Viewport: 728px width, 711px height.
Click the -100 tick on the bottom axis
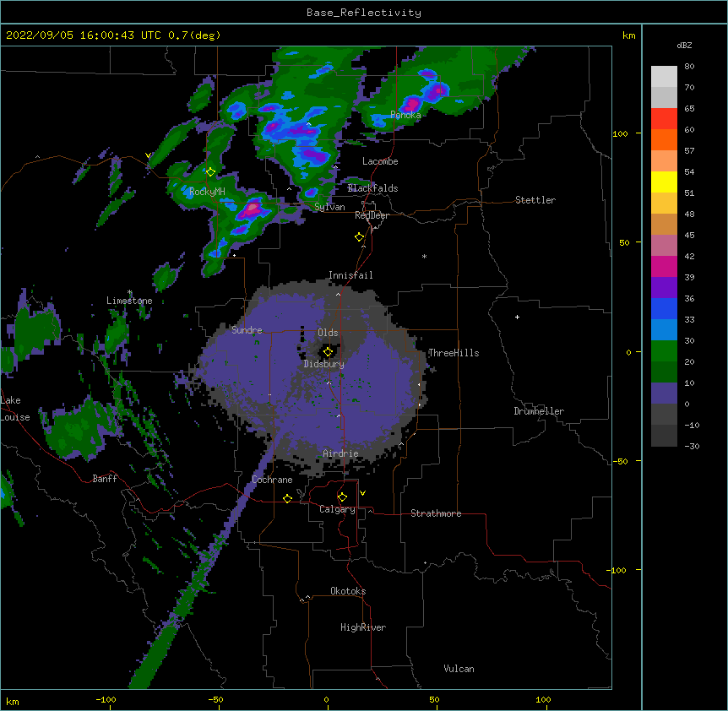106,700
